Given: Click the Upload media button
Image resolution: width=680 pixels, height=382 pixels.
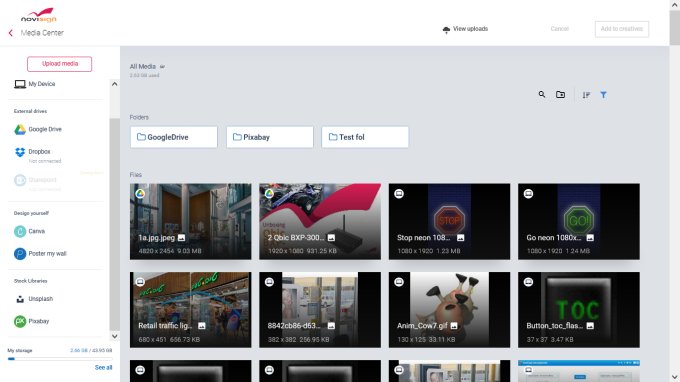Looking at the screenshot, I should click(x=59, y=64).
